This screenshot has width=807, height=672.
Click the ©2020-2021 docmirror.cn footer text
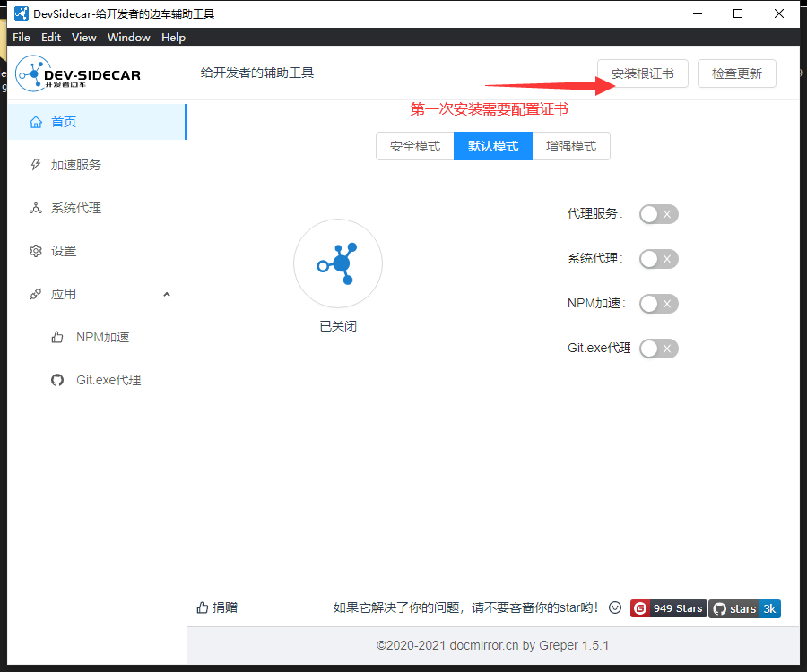pyautogui.click(x=492, y=645)
